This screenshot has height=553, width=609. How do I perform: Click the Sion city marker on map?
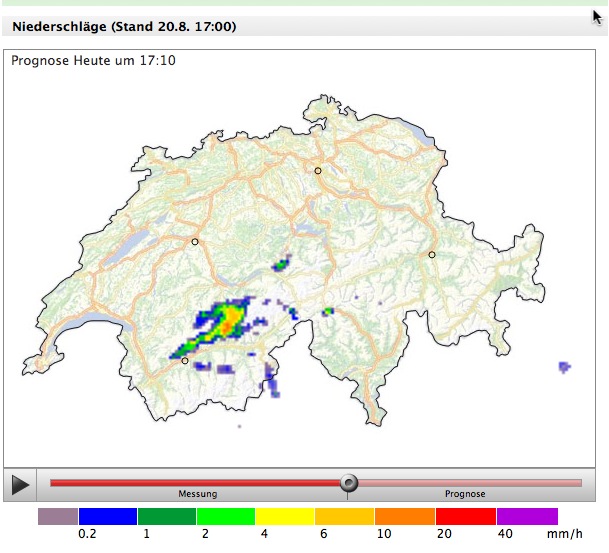click(x=185, y=361)
